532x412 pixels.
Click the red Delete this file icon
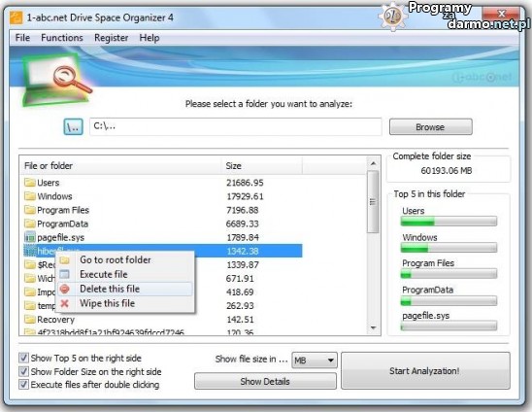pos(64,289)
